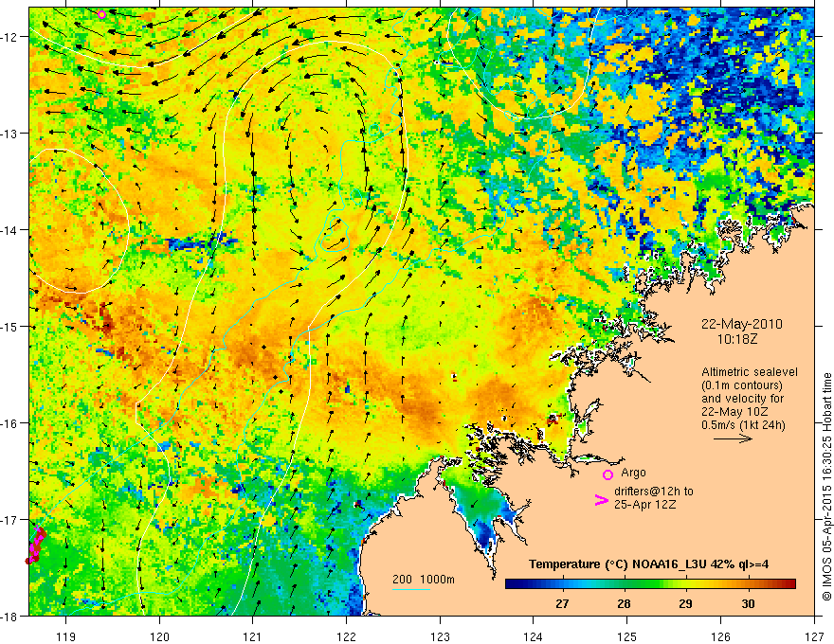This screenshot has width=834, height=644.
Task: Click the 0.5m/s (1kt 24h) text
Action: tap(743, 424)
